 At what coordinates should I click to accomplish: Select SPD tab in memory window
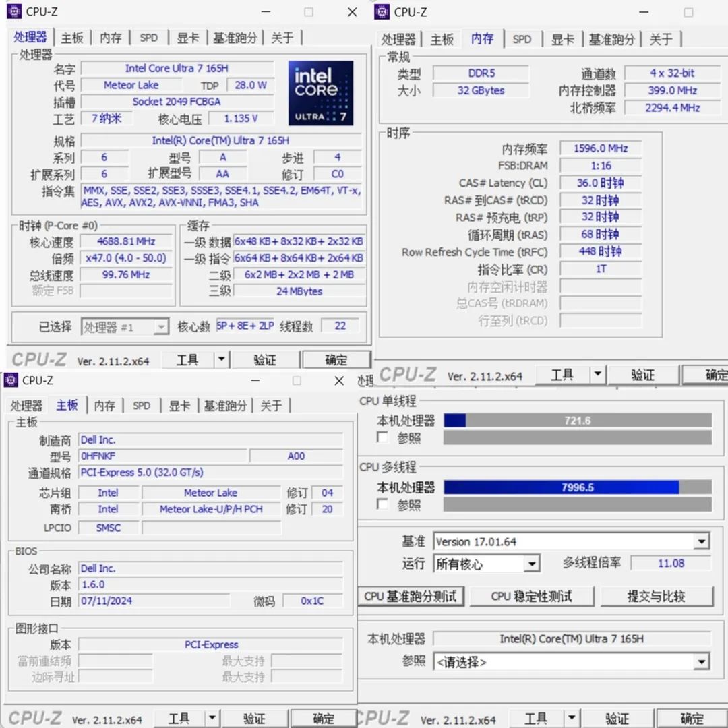click(x=522, y=40)
